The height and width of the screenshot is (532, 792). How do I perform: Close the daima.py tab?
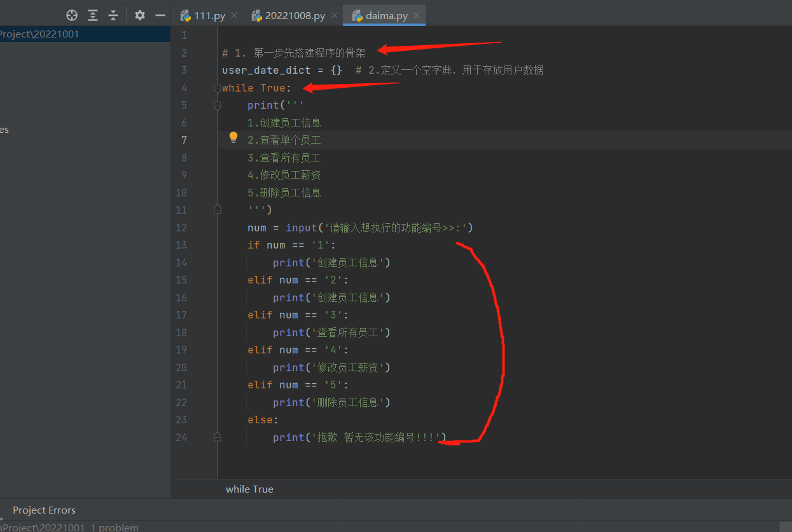tap(417, 16)
